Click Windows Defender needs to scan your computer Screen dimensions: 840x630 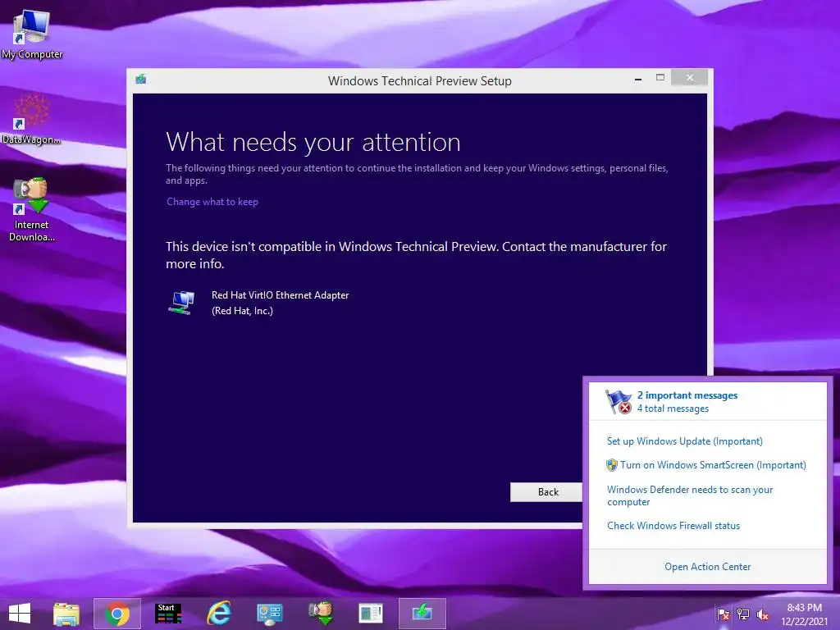(690, 495)
